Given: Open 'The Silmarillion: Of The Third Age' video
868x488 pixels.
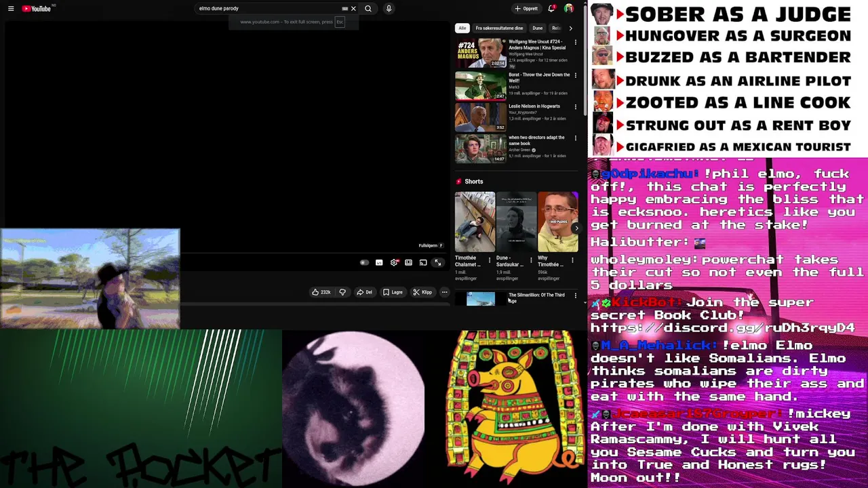Looking at the screenshot, I should point(536,298).
